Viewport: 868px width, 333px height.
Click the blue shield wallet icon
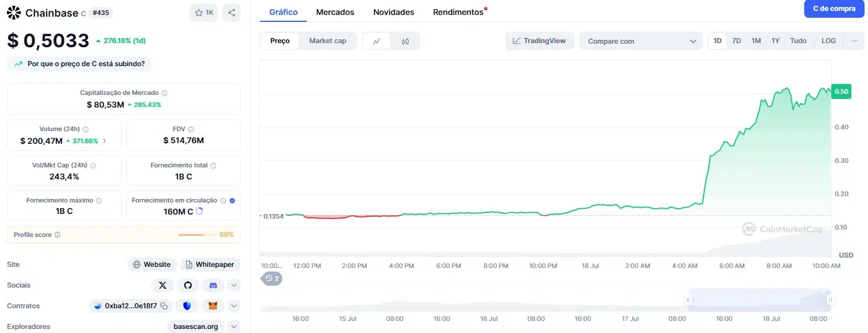coord(187,306)
